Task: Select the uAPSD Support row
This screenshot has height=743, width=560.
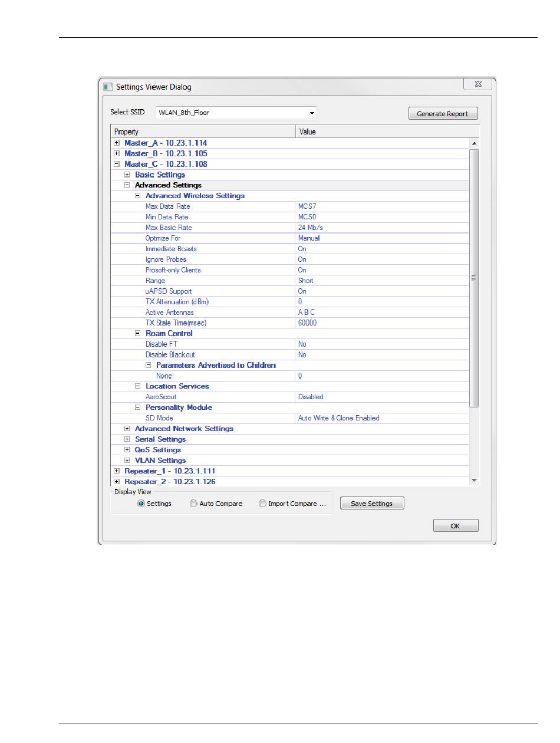Action: [290, 291]
